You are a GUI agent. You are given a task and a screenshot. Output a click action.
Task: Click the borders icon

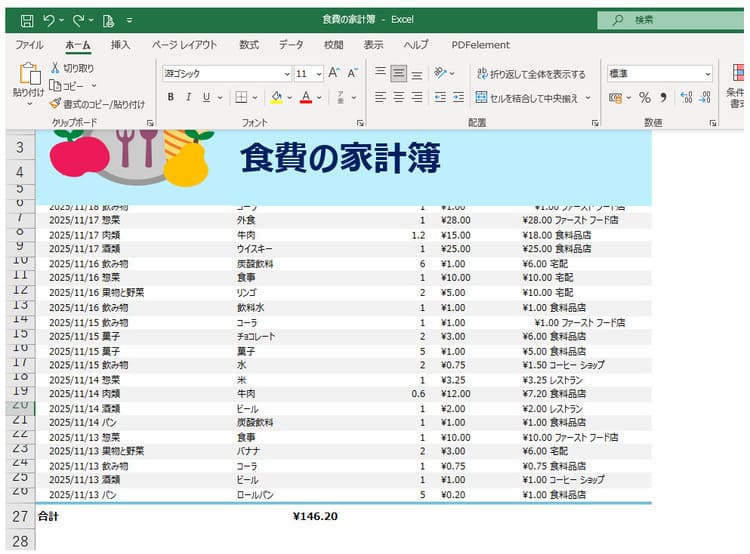pos(242,98)
